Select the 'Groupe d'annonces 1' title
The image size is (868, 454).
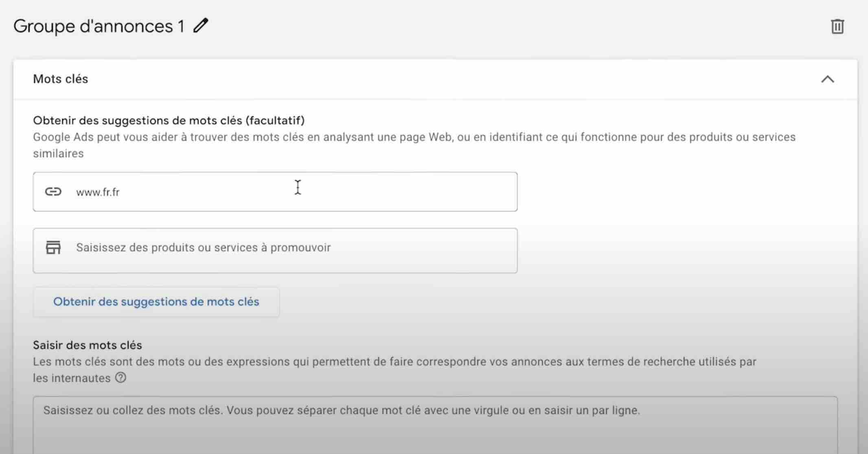[x=99, y=26]
